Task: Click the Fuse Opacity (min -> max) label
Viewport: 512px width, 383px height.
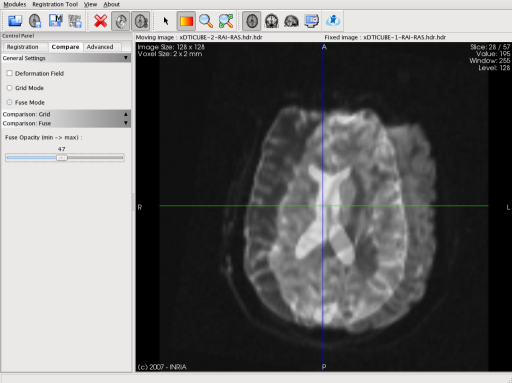Action: 44,137
